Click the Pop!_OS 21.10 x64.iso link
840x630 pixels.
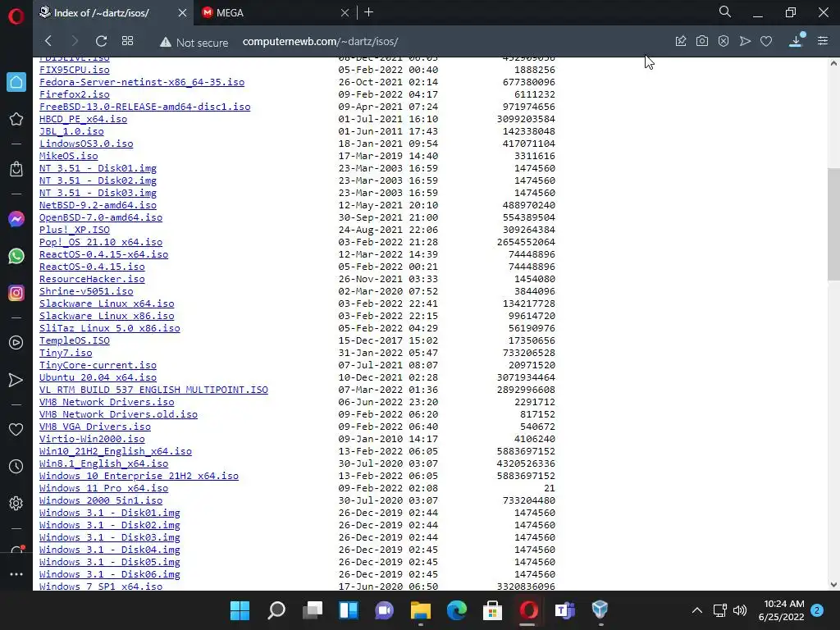tap(101, 242)
